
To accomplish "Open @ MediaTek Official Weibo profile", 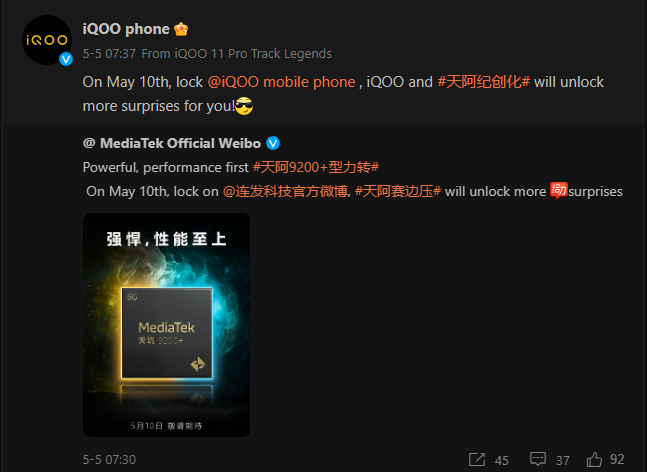I will (x=172, y=143).
